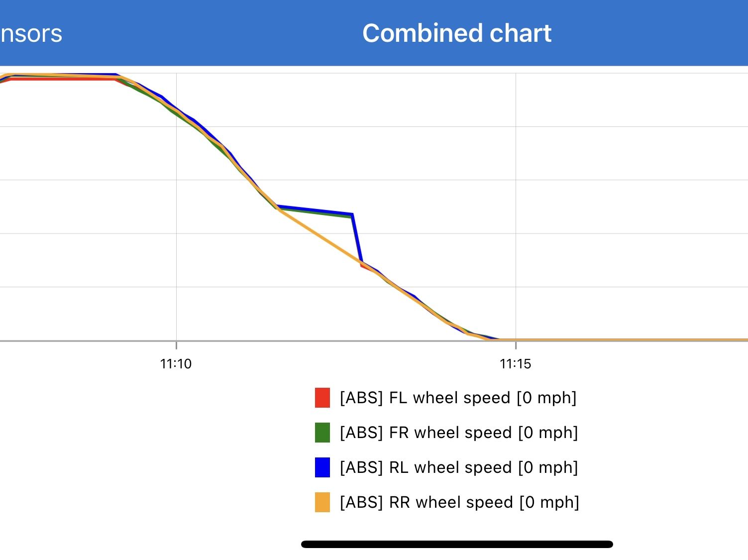The image size is (748, 560).
Task: Tap the Combined chart header title
Action: [x=456, y=33]
